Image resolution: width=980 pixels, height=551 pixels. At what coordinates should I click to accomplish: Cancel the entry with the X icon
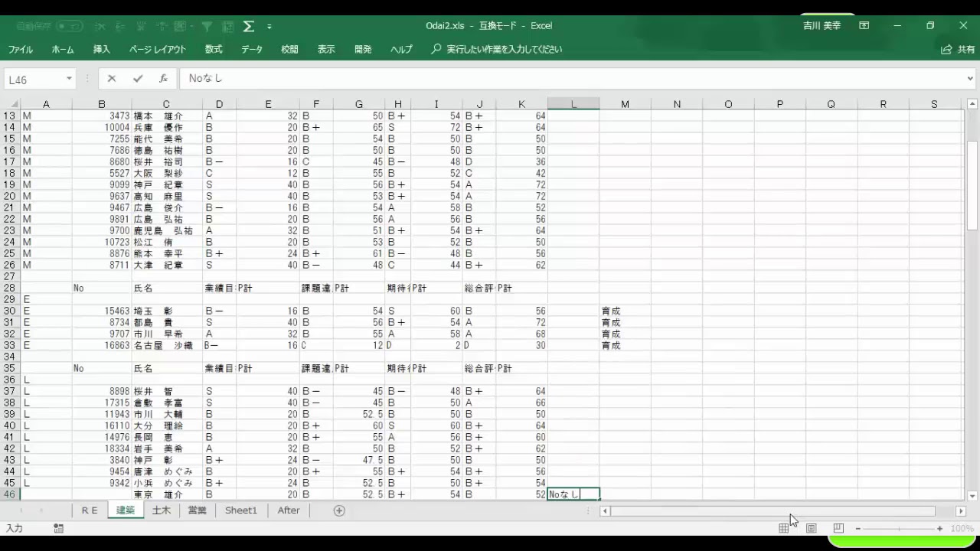tap(112, 78)
